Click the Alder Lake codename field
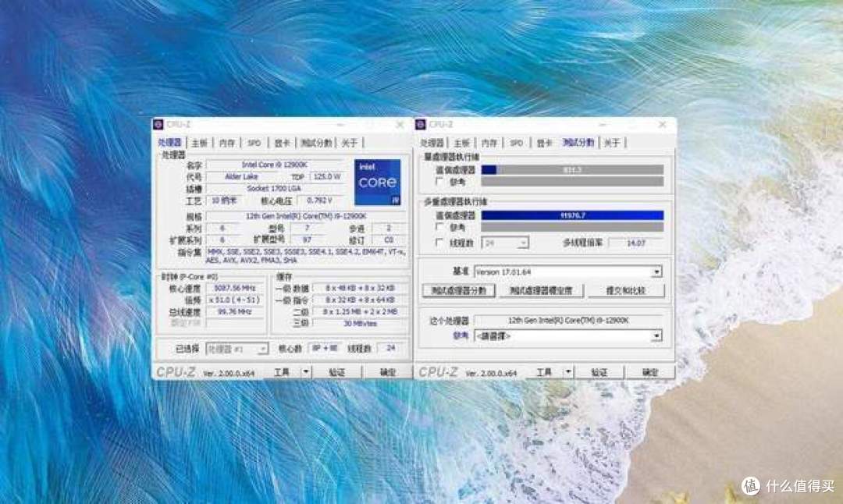 [241, 177]
